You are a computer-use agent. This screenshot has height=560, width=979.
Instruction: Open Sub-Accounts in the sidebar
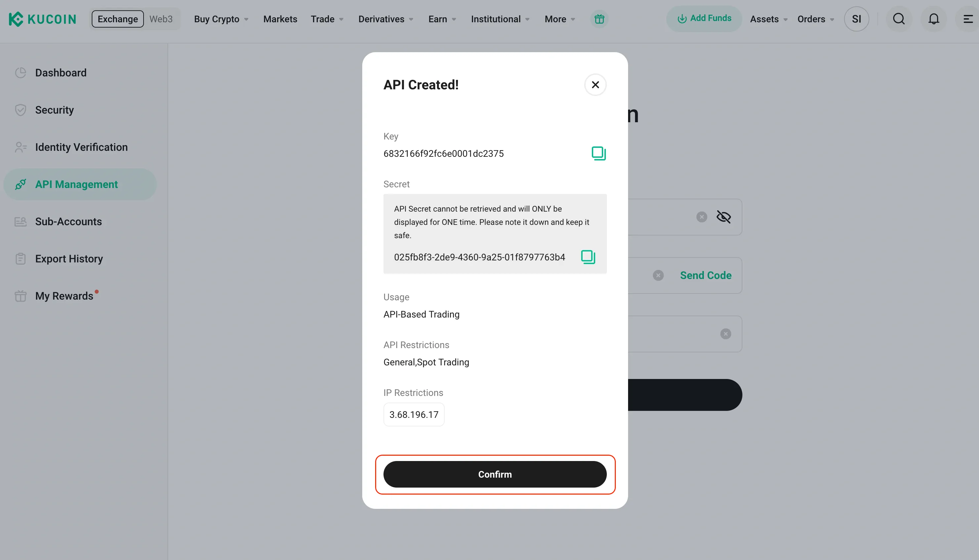tap(80, 222)
